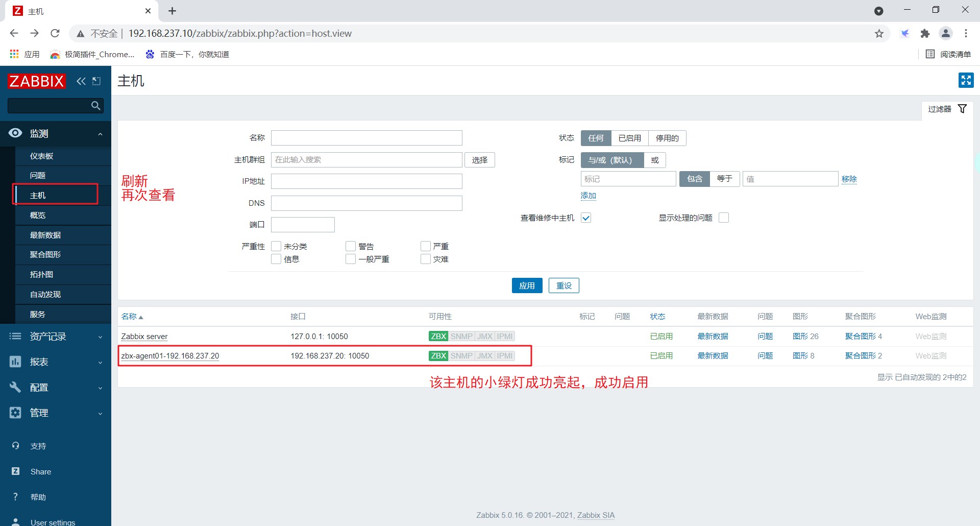The width and height of the screenshot is (980, 526).
Task: Check the 警告 severity box
Action: click(x=351, y=246)
